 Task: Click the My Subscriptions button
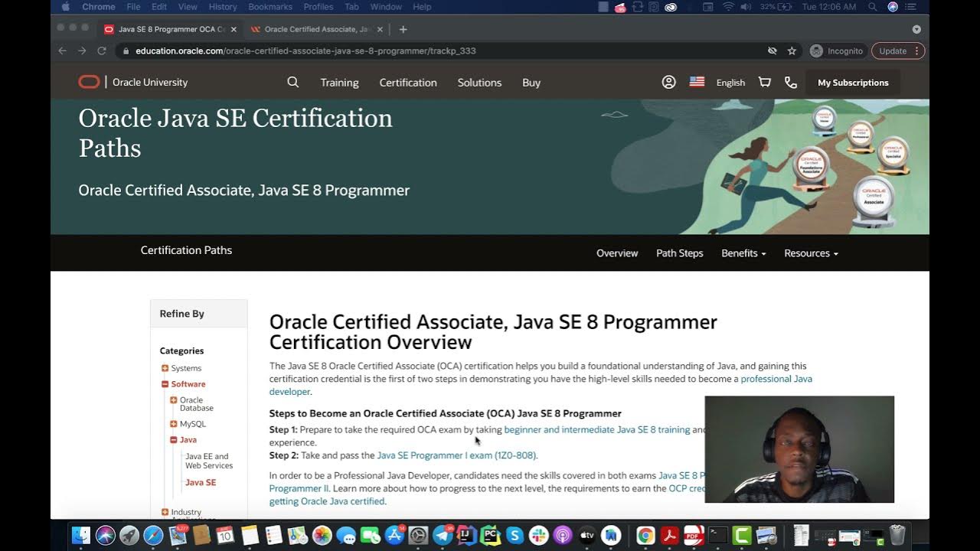coord(853,83)
